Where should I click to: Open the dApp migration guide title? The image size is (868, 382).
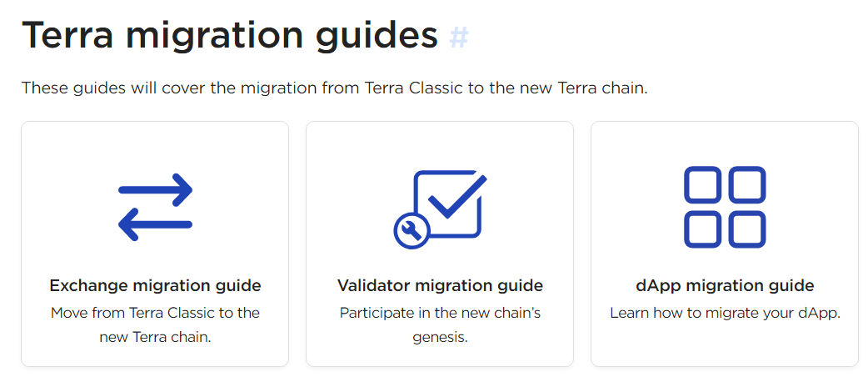click(725, 285)
